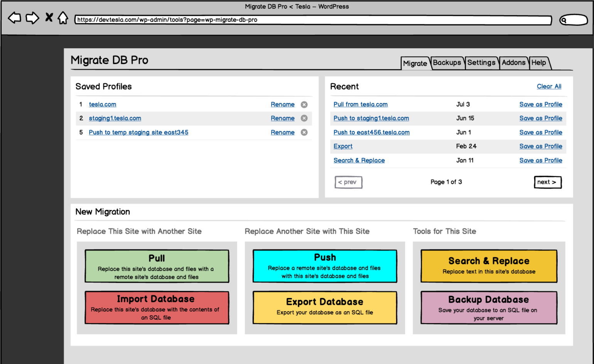Click the Backup Database button
The height and width of the screenshot is (364, 594).
(x=489, y=307)
